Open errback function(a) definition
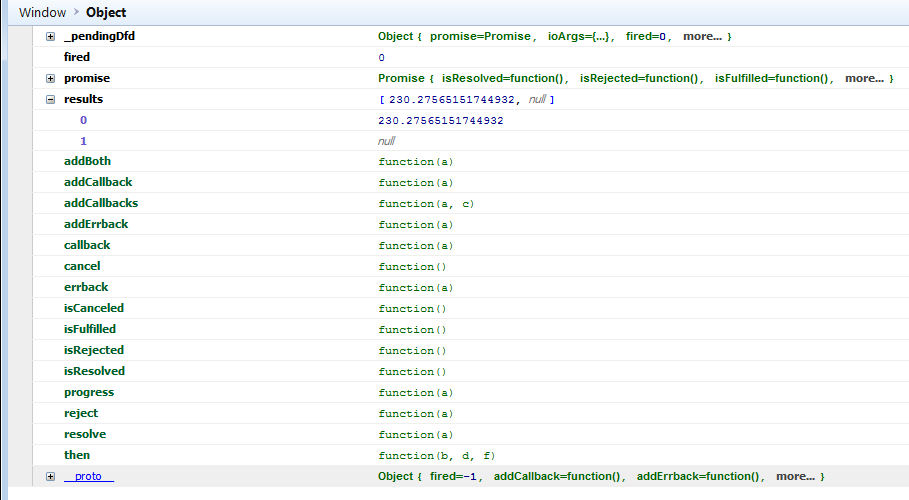The image size is (909, 500). (416, 288)
